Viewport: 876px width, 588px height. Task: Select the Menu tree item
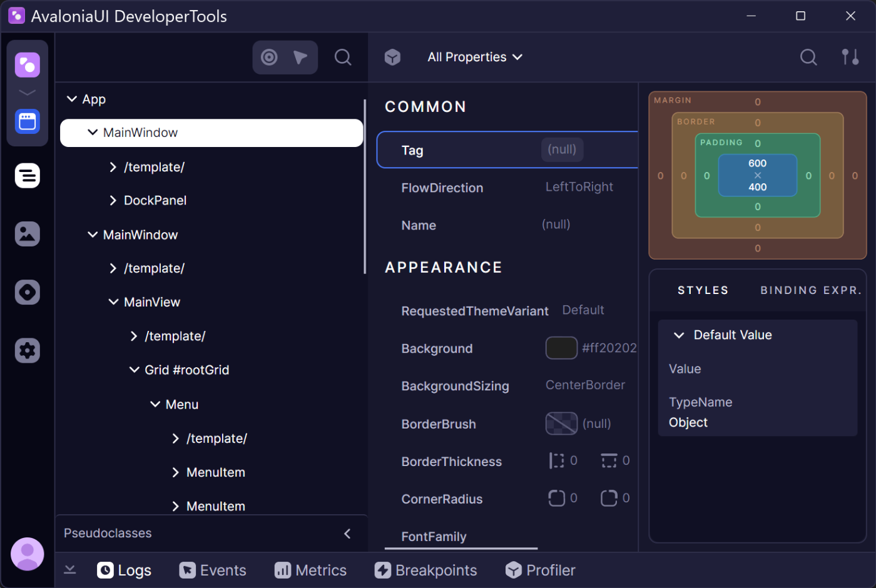coord(182,405)
